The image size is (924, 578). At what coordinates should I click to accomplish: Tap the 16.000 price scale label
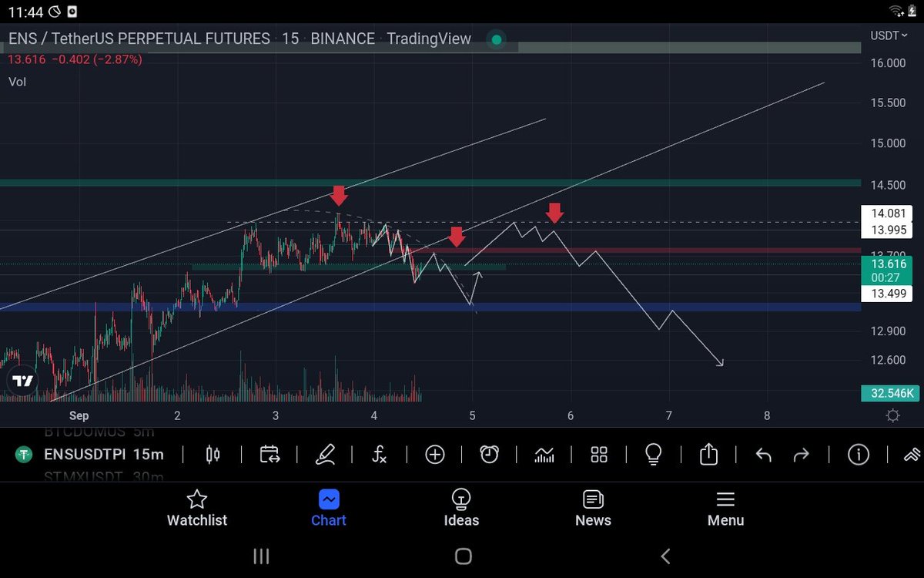click(887, 63)
